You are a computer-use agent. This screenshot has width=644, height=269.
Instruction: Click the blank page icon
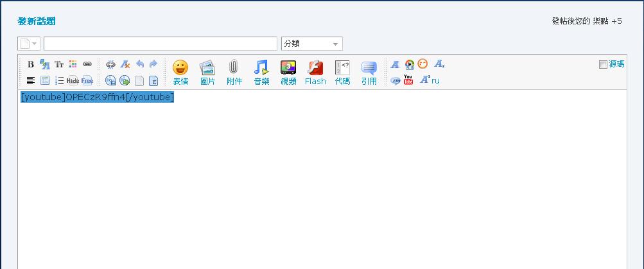pyautogui.click(x=139, y=80)
